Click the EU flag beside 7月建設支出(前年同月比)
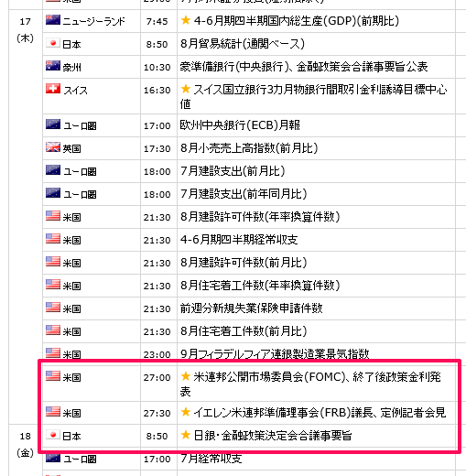 [53, 193]
